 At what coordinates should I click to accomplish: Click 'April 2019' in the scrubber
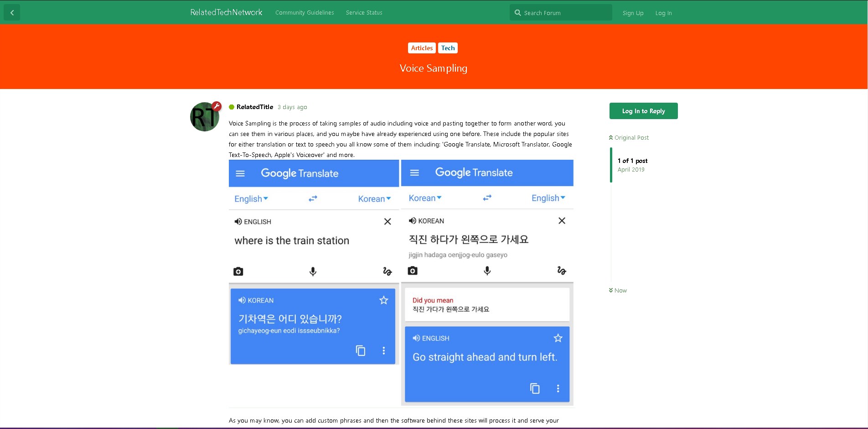631,169
